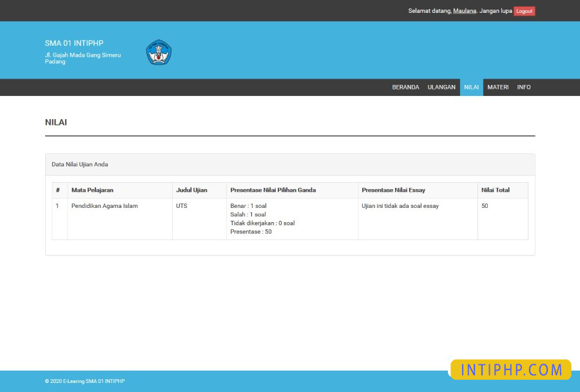The image size is (580, 392).
Task: Click the Tut Wuri Handayani school logo
Action: click(159, 52)
